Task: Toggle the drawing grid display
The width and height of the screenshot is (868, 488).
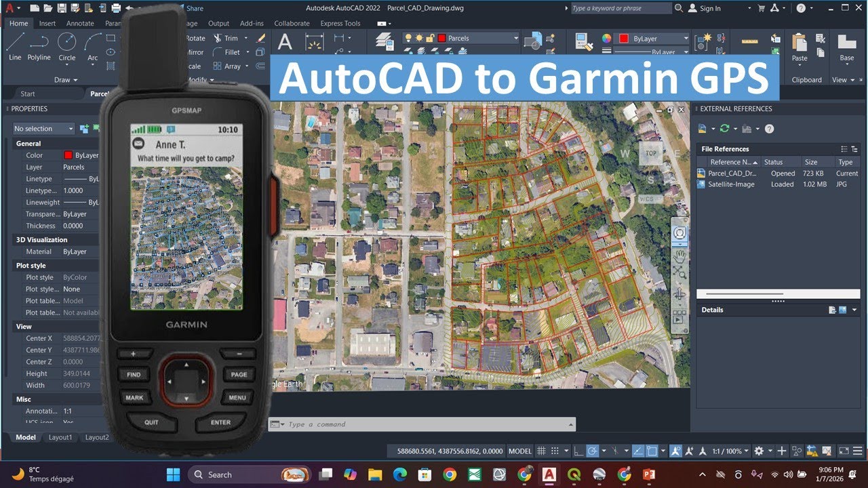Action: [x=541, y=451]
